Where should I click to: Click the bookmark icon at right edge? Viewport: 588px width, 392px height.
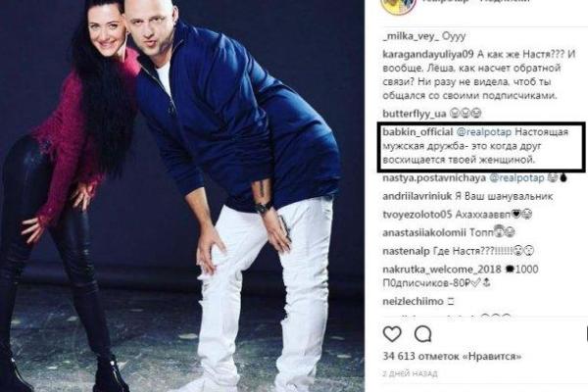(586, 334)
